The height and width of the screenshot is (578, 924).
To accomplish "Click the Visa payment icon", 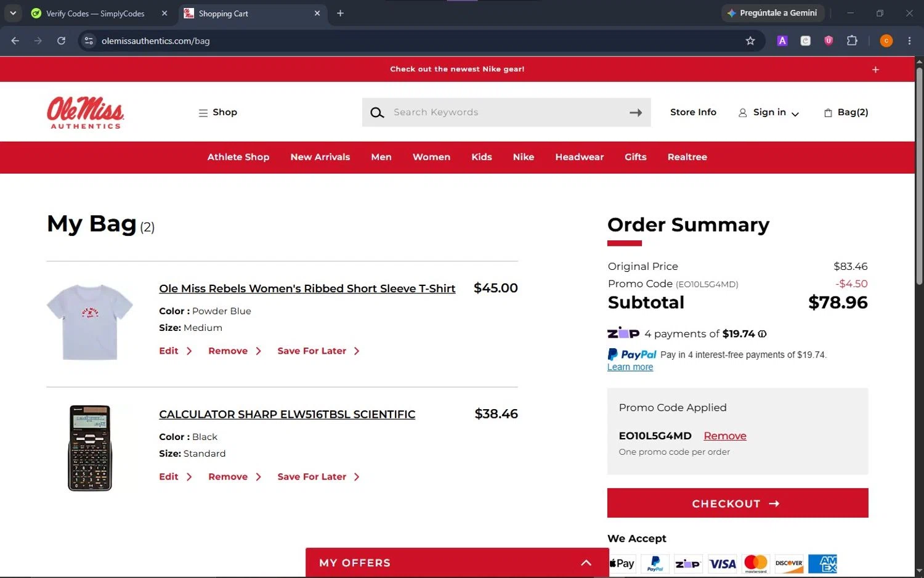I will tap(723, 563).
